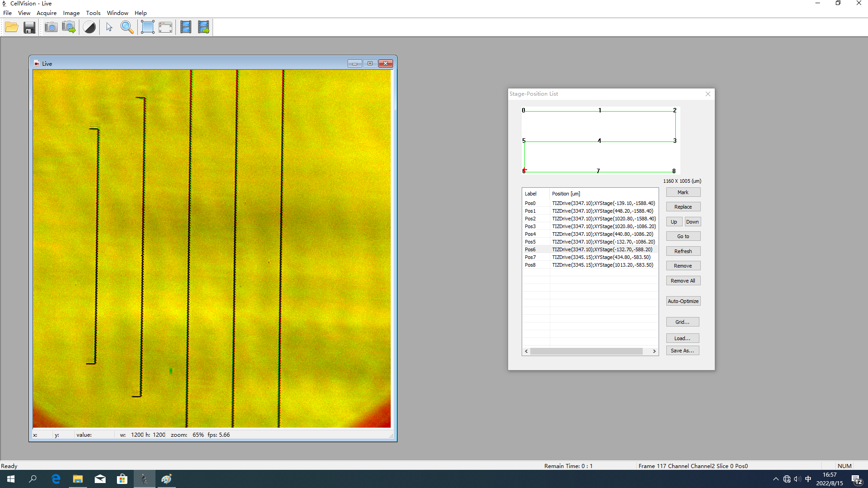Click the black-and-white contrast circle icon
This screenshot has height=488, width=868.
click(x=90, y=27)
